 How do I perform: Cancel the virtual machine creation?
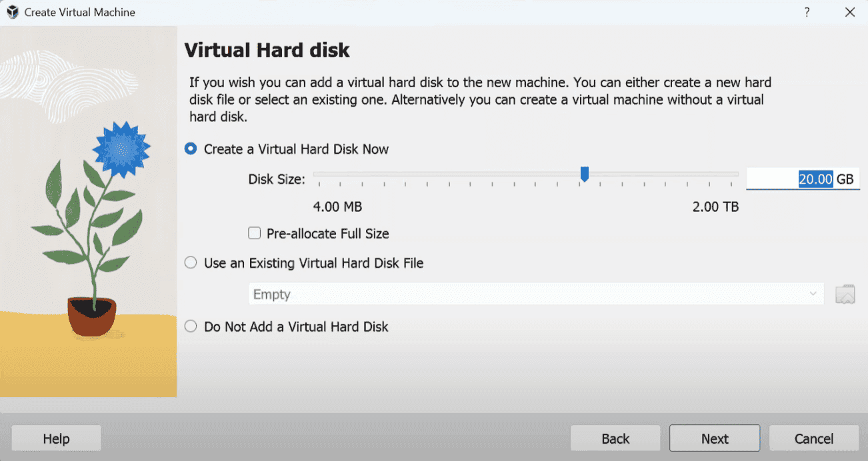coord(814,438)
